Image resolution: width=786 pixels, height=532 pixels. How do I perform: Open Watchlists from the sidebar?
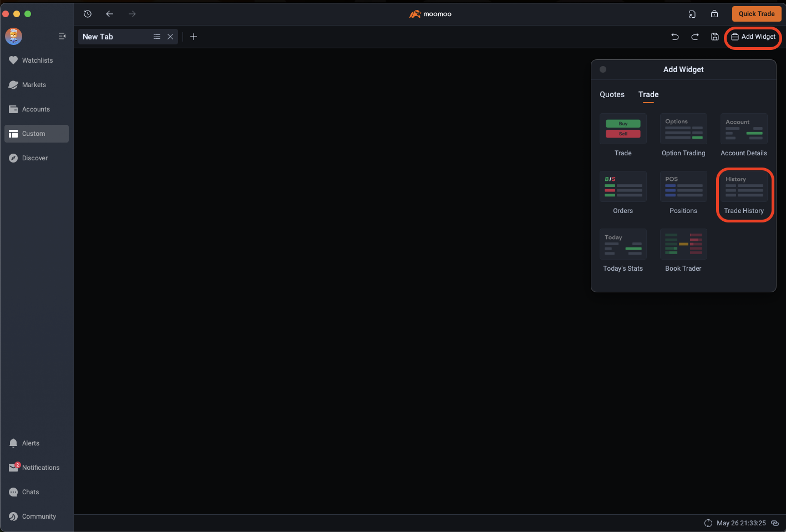click(37, 60)
